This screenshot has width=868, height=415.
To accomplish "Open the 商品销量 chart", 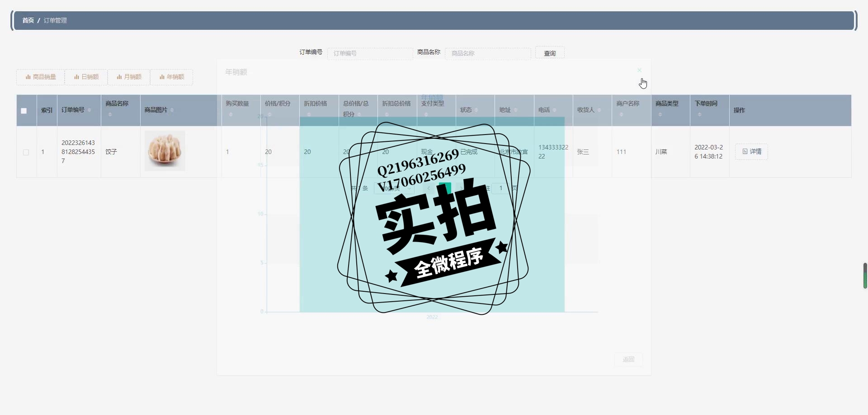I will click(41, 77).
